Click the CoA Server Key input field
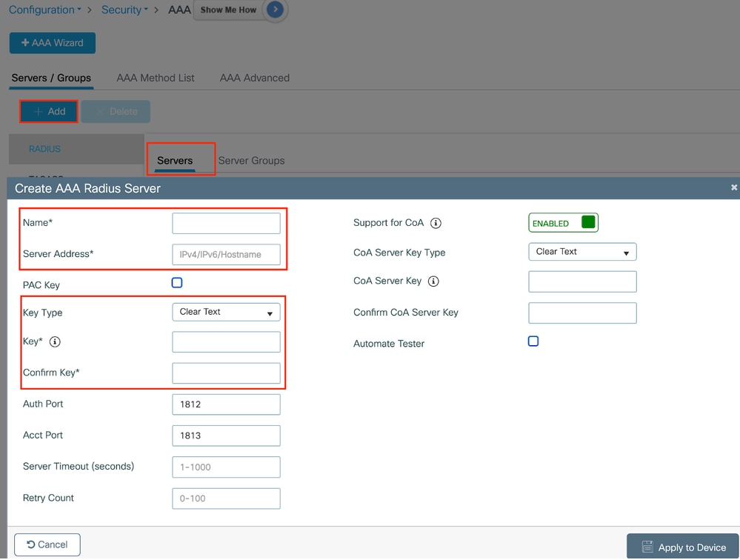740x560 pixels. click(582, 281)
